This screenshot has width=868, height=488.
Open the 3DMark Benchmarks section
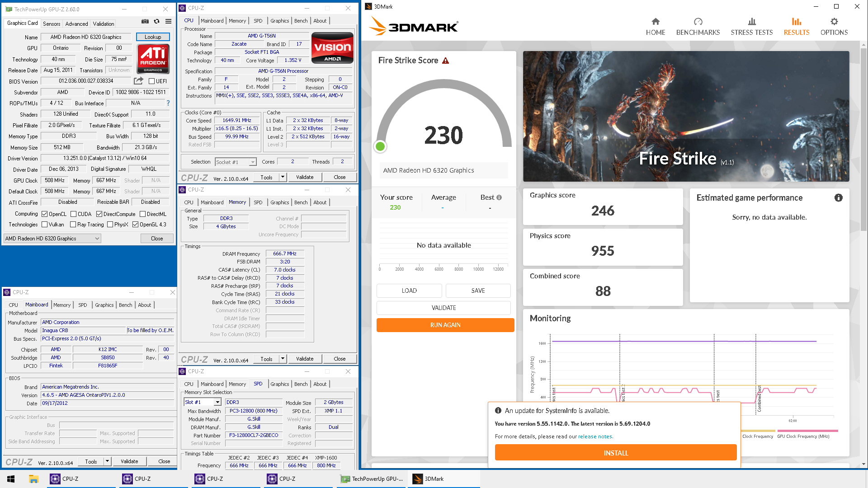click(698, 27)
